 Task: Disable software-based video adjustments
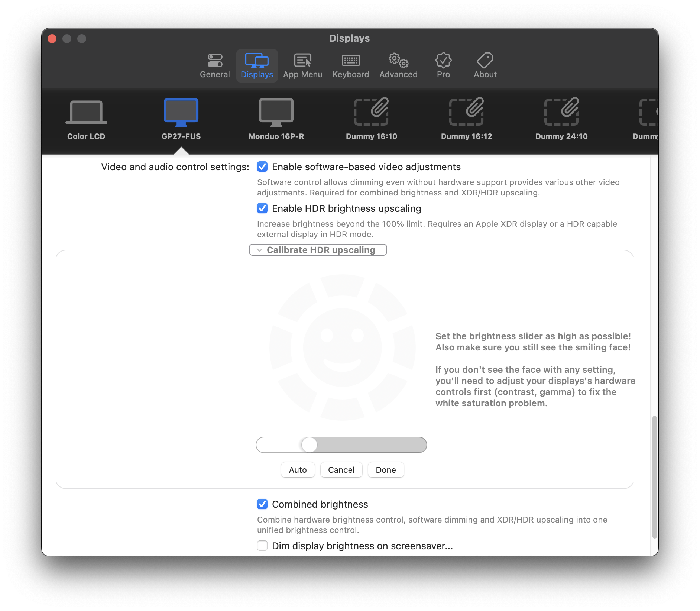262,167
